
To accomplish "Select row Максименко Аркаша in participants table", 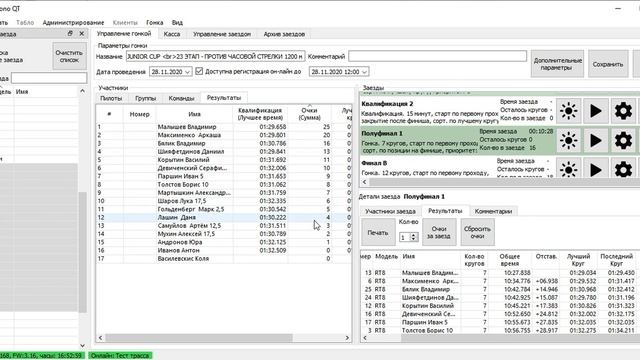I will (x=224, y=135).
